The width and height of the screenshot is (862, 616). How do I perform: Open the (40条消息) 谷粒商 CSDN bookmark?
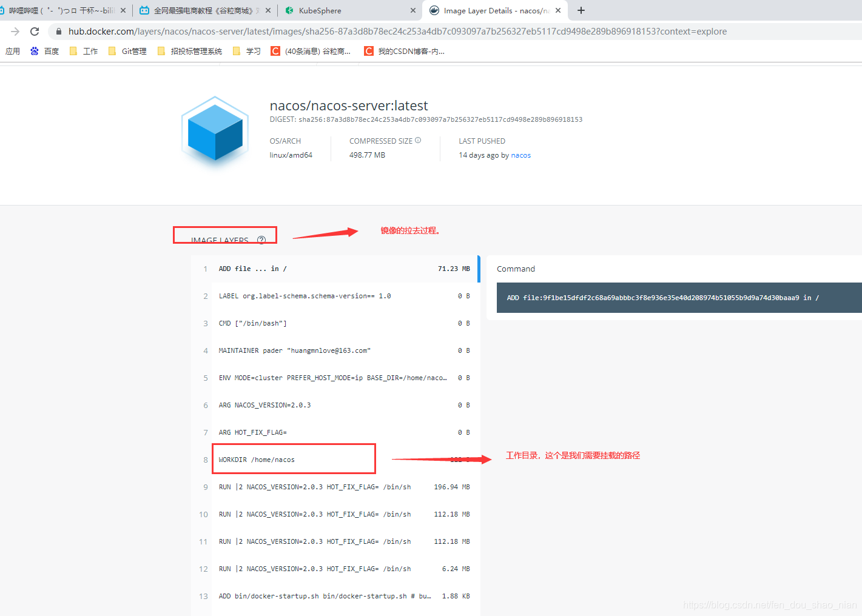311,52
